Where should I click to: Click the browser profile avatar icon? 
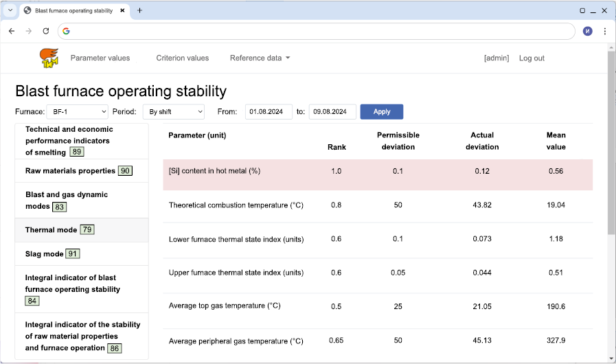pyautogui.click(x=588, y=31)
